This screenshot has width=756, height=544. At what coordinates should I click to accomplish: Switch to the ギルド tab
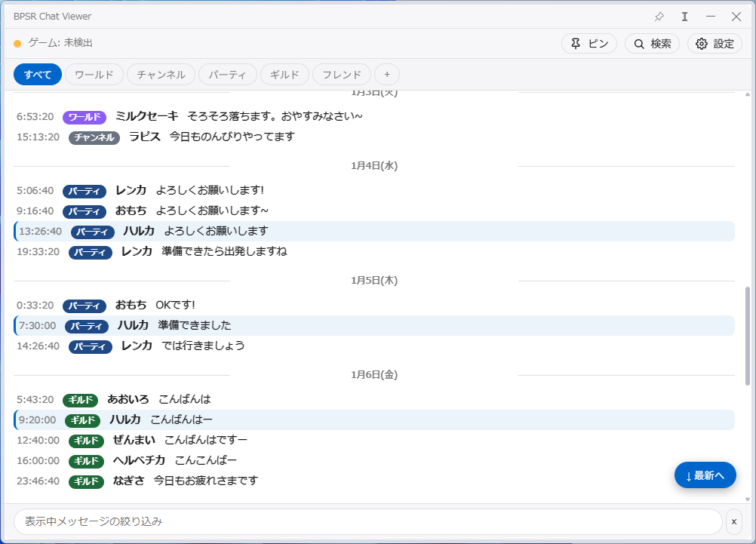click(284, 75)
